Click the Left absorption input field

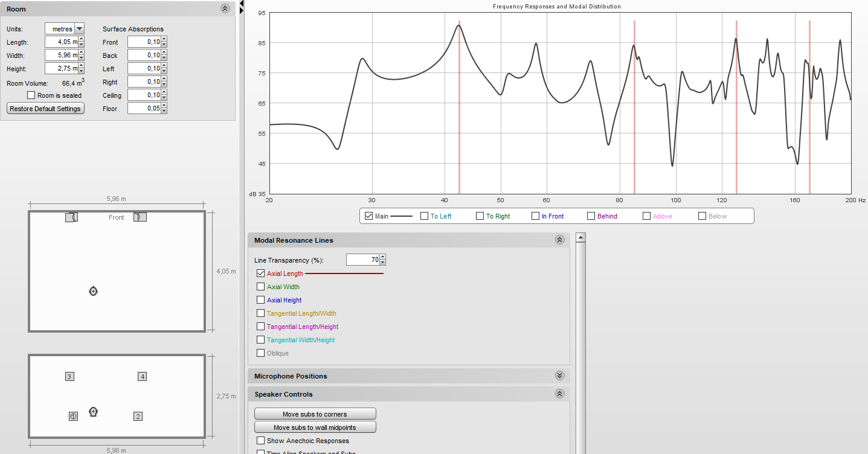point(144,69)
